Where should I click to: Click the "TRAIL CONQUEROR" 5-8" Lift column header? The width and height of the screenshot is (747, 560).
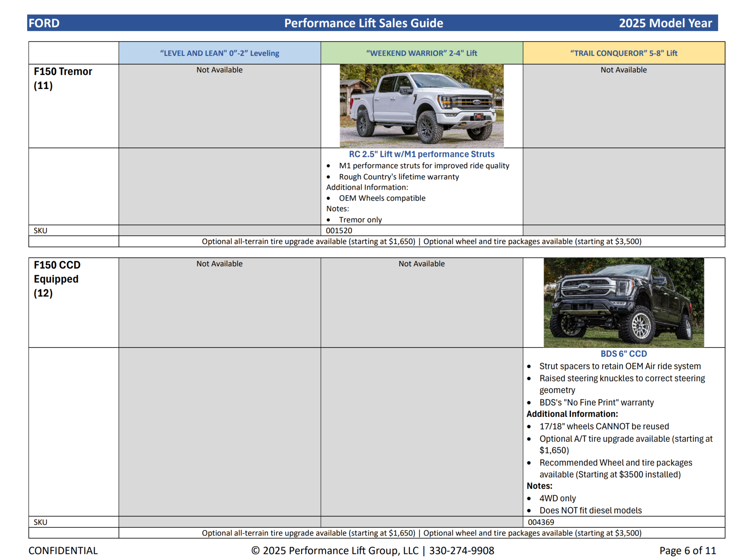tap(624, 53)
